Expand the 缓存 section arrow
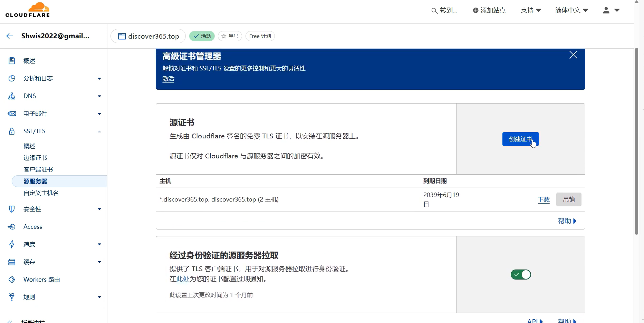Viewport: 644px width, 323px height. click(x=99, y=262)
